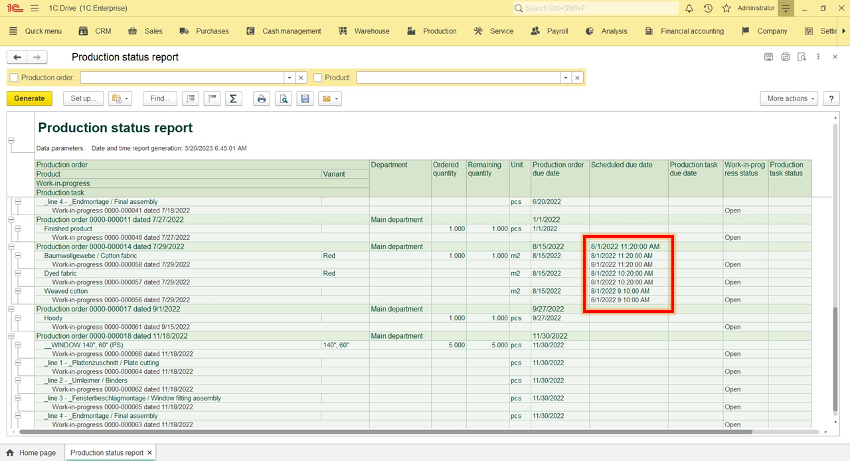Click the print icon at top right of form

coord(785,57)
